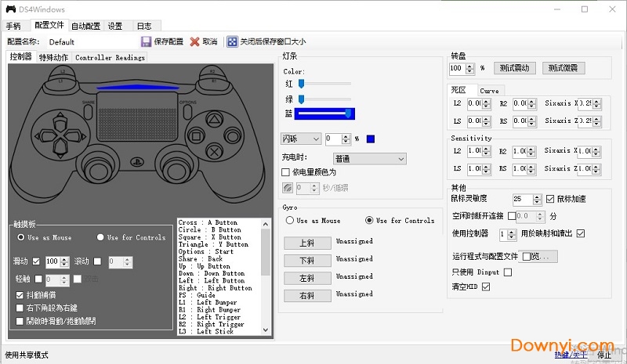
Task: Click the right analog stick on the controller
Action: click(x=176, y=170)
